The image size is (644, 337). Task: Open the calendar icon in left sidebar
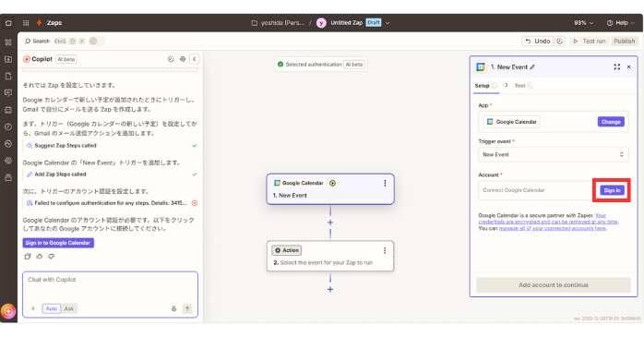[x=8, y=110]
